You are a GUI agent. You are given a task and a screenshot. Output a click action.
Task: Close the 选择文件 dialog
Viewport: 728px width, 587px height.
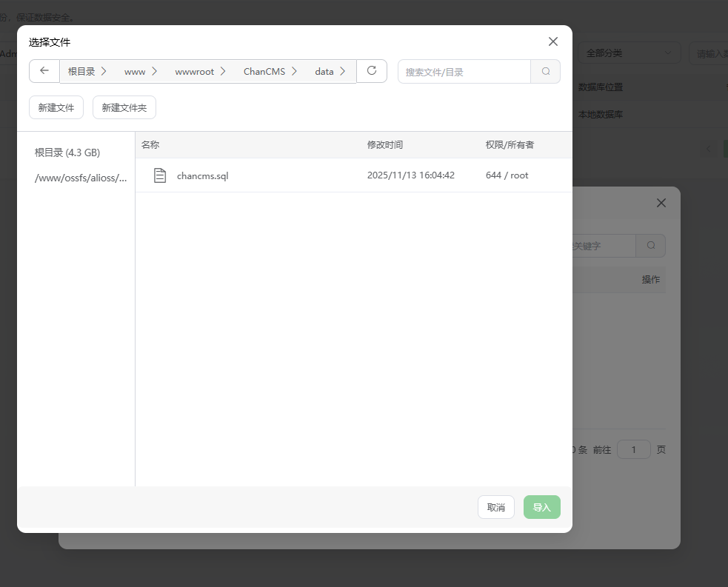552,41
